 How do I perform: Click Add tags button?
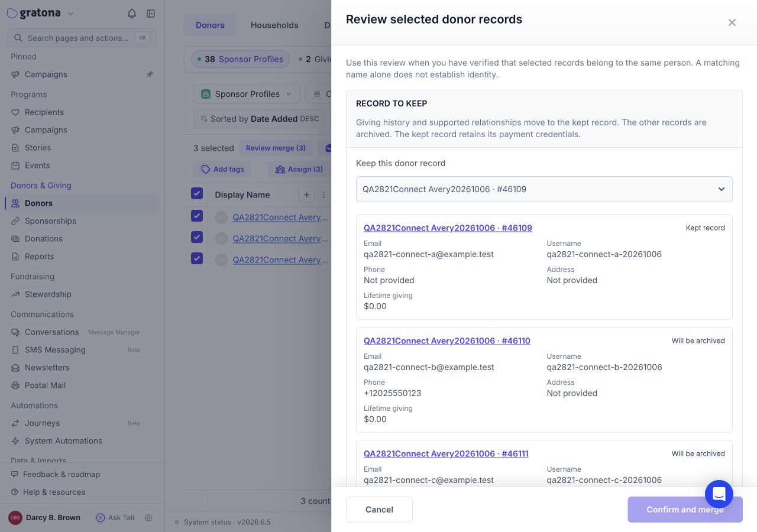pyautogui.click(x=222, y=169)
